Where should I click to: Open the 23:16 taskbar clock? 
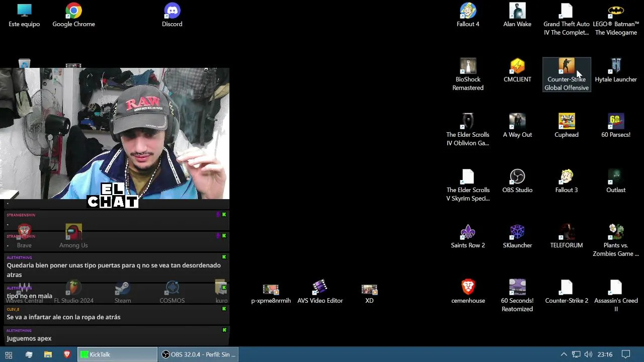605,354
